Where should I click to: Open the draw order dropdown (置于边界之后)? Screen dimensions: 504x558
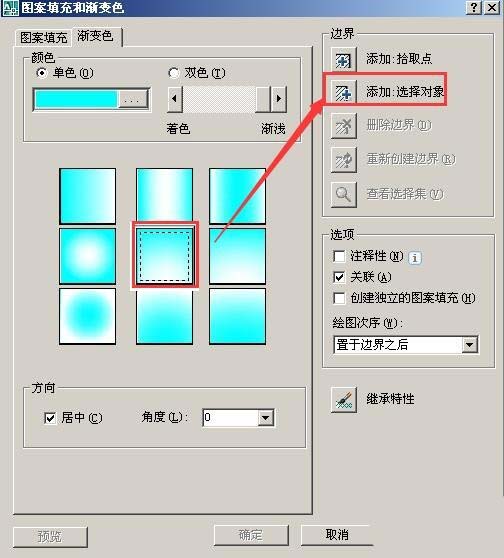click(x=469, y=345)
